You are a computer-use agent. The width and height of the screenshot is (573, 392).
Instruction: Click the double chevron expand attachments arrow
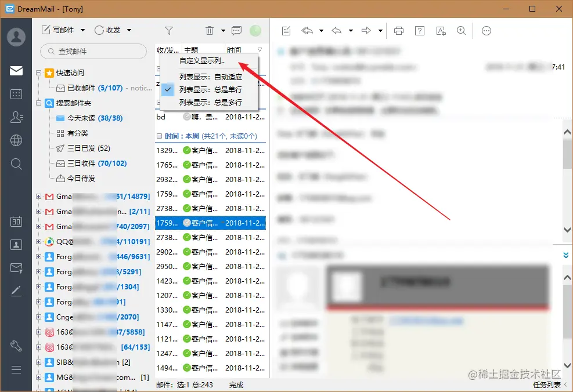click(565, 255)
